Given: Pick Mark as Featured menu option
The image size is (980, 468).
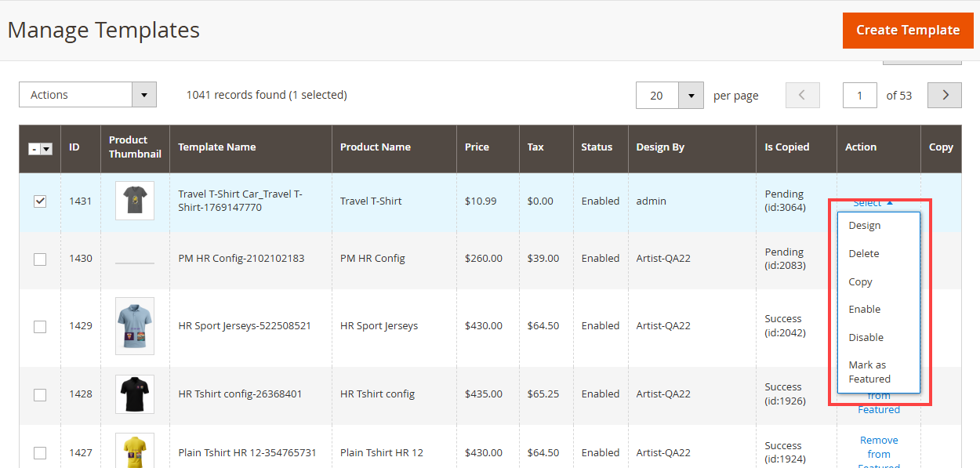Looking at the screenshot, I should (x=869, y=372).
